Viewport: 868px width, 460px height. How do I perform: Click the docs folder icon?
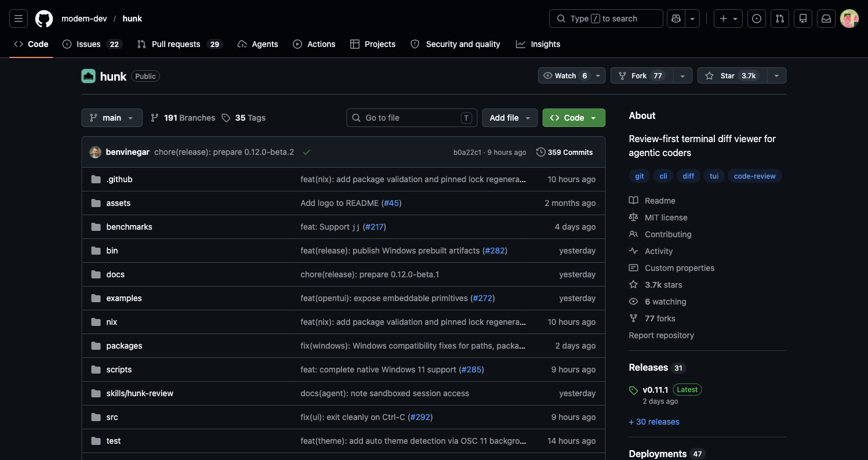[96, 274]
